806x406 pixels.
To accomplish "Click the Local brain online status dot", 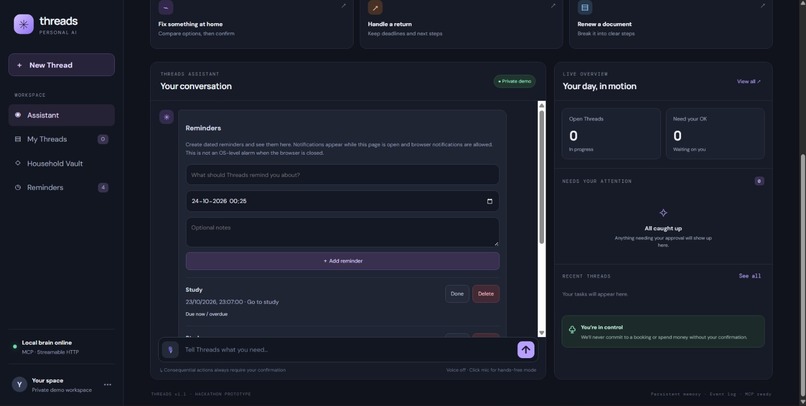I will (x=15, y=347).
